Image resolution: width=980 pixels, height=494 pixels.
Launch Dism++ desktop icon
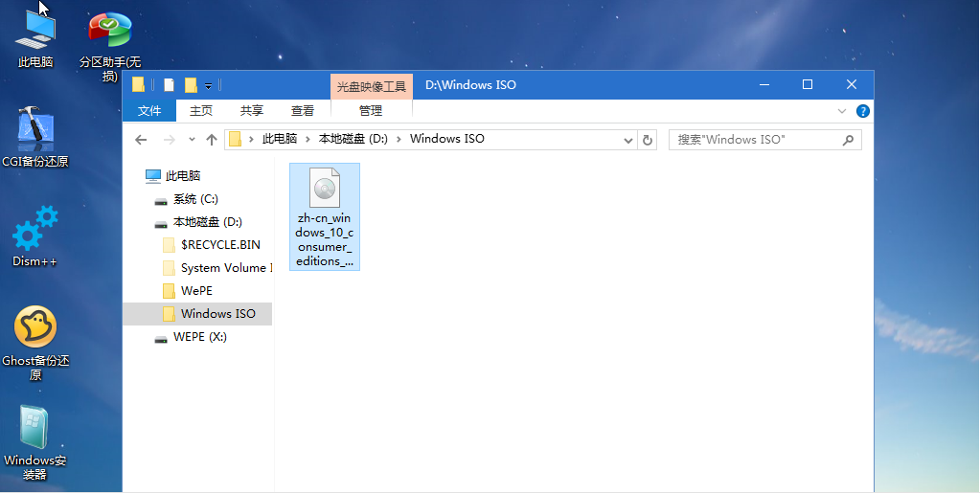point(35,236)
